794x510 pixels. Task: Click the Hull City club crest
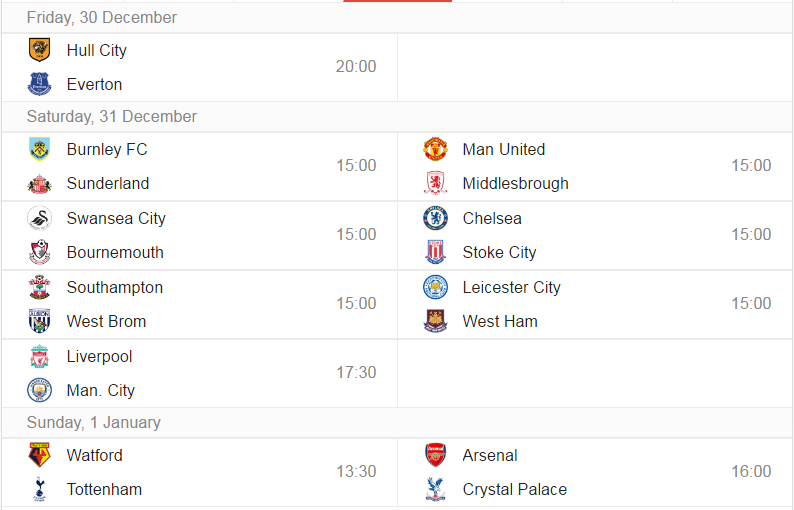click(x=39, y=50)
